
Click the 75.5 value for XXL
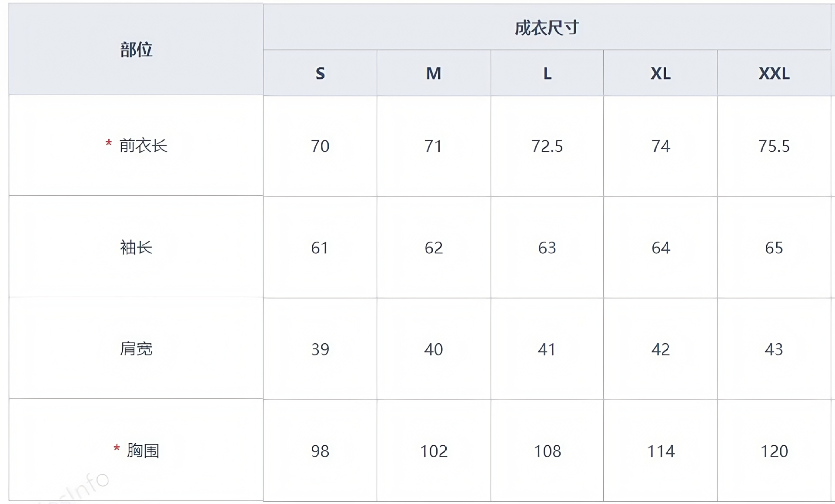pos(774,146)
